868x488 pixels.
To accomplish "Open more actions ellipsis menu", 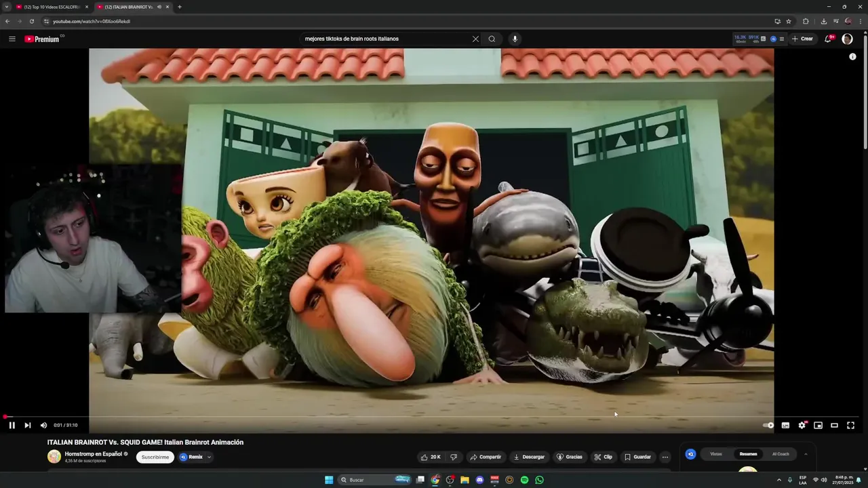I will point(665,457).
